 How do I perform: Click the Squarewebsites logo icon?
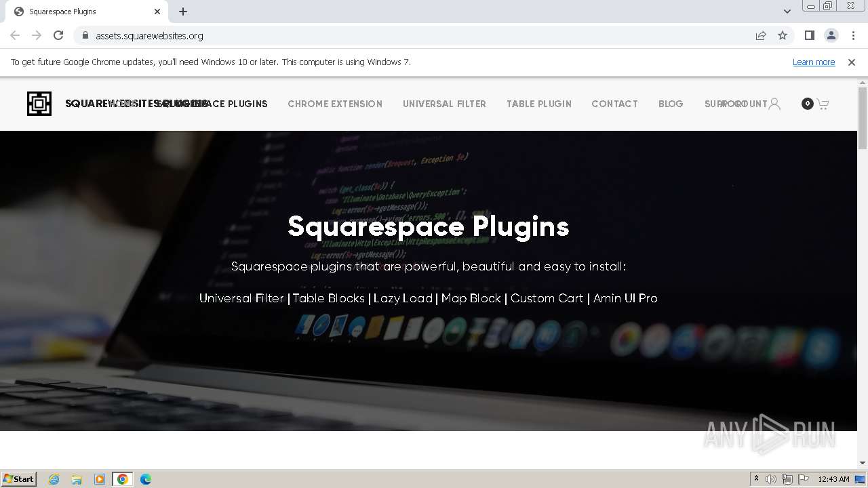[39, 104]
